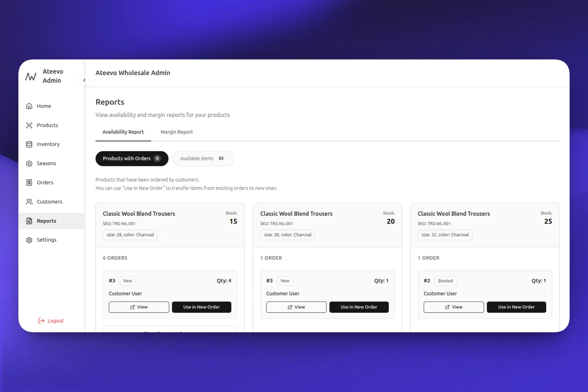This screenshot has height=392, width=588.
Task: Click the red Logout arrow icon
Action: coord(41,321)
